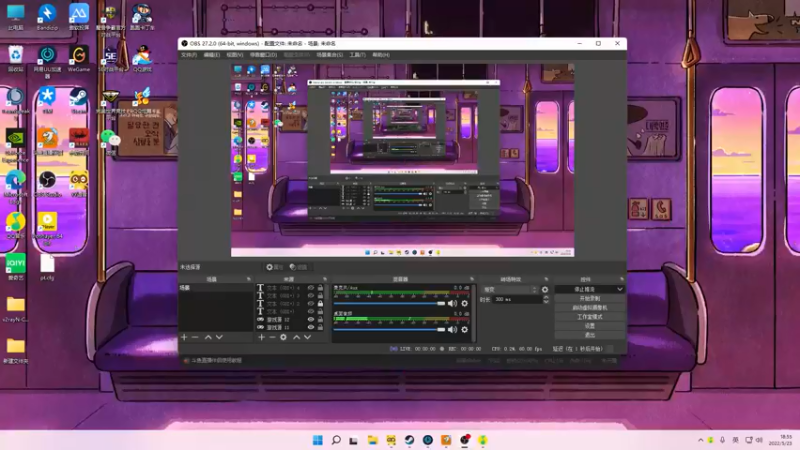Open 视图(V) menu
Viewport: 800px width, 450px height.
tap(235, 55)
